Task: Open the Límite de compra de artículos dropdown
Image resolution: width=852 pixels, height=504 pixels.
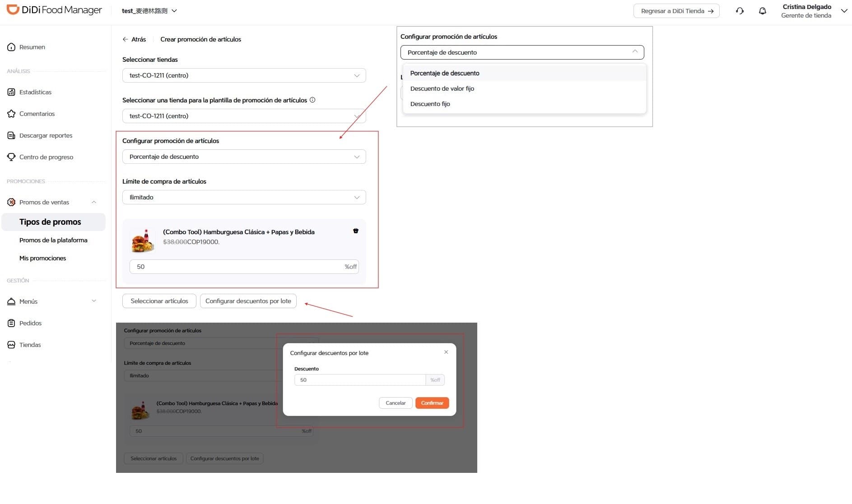Action: (244, 197)
